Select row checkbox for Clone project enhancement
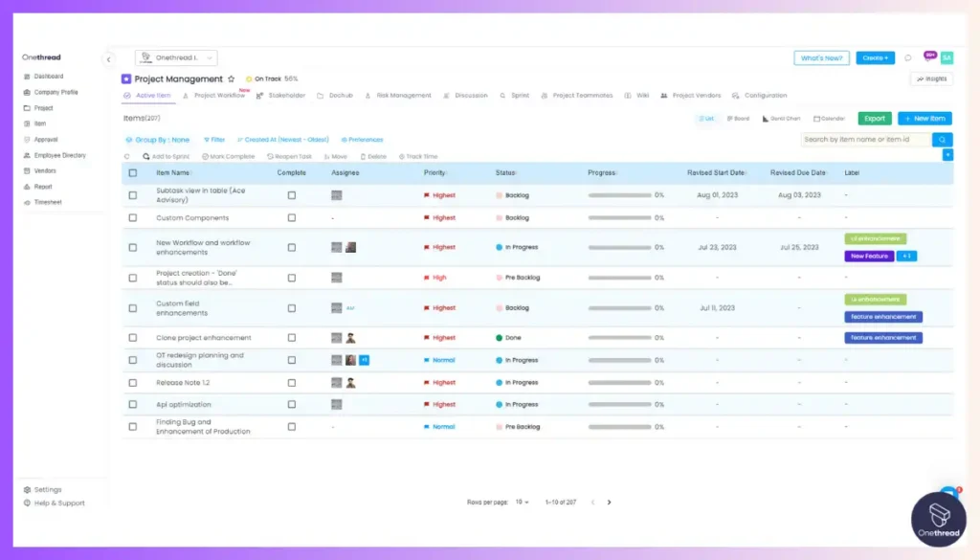Image resolution: width=980 pixels, height=560 pixels. 132,338
